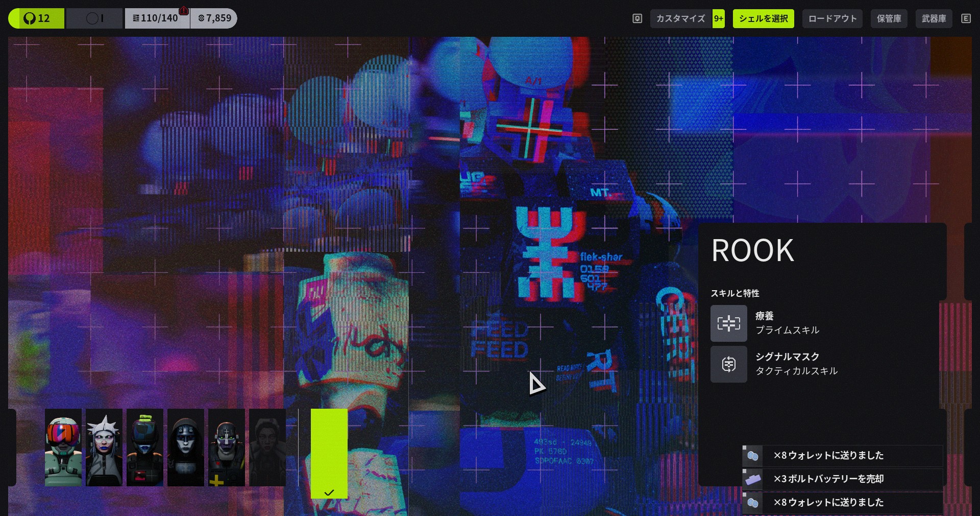Select the dimmed locked shell portrait
980x516 pixels.
(x=267, y=448)
